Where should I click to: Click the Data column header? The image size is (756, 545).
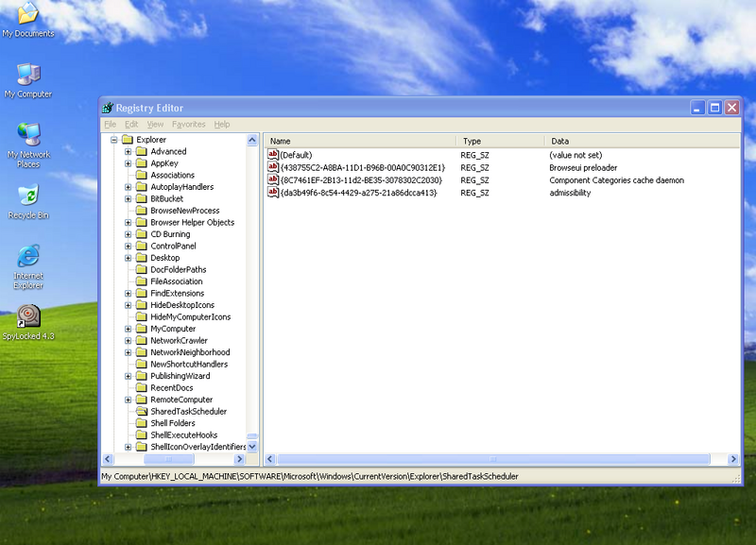643,141
